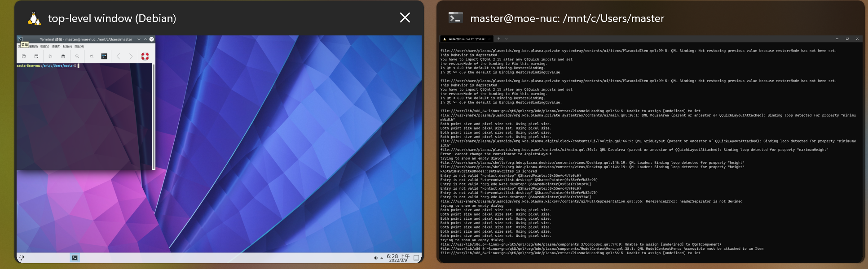Click the terminal window menu icon in title bar
Image resolution: width=868 pixels, height=269 pixels.
coord(20,39)
